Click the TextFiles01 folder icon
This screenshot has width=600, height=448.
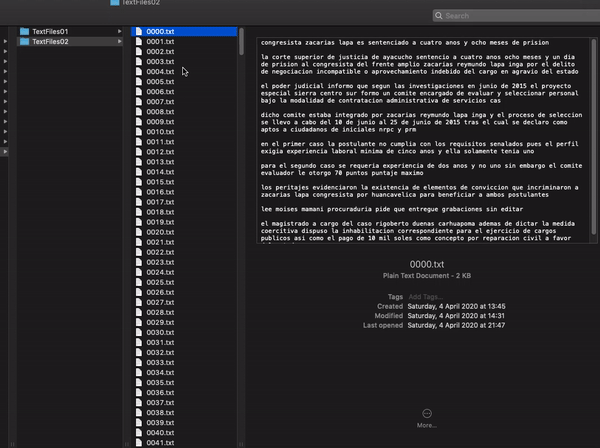[24, 31]
